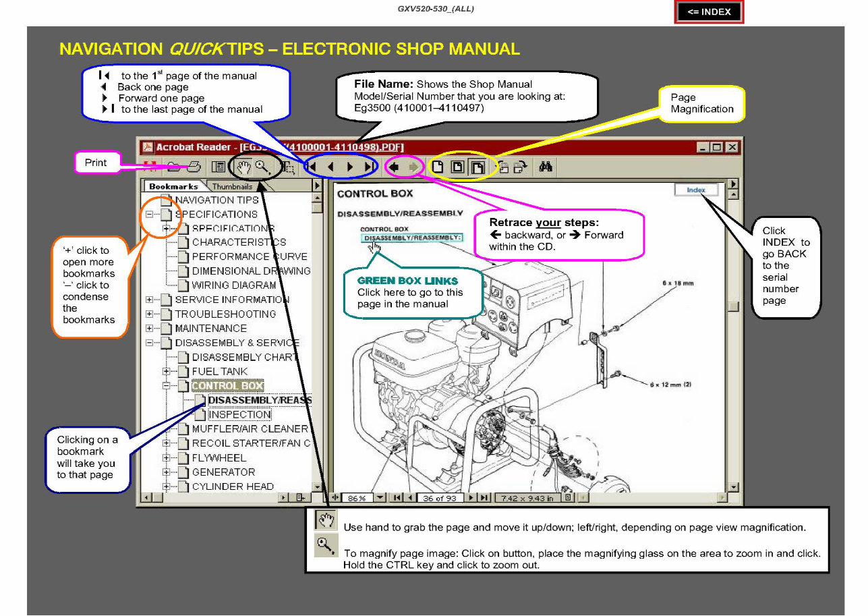Click the 36 of 93 page field
868x616 pixels.
click(440, 498)
